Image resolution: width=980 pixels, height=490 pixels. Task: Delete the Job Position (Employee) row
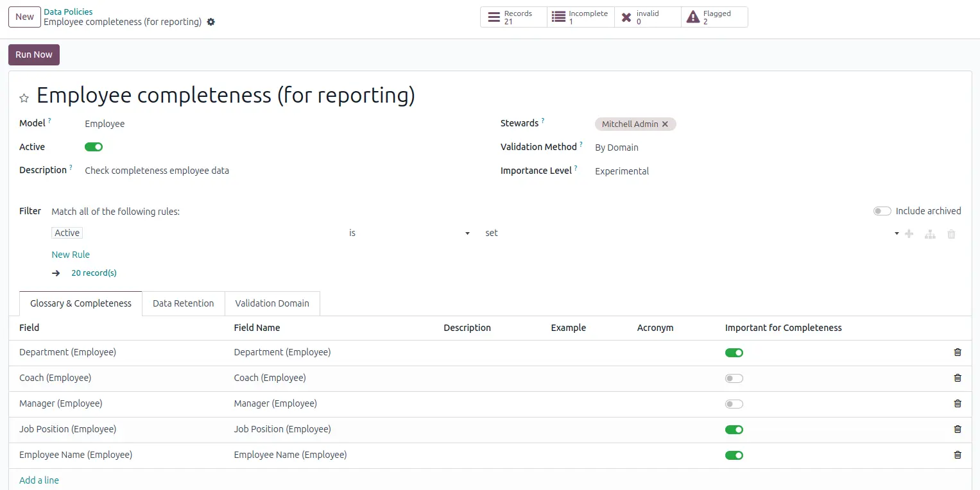coord(958,429)
